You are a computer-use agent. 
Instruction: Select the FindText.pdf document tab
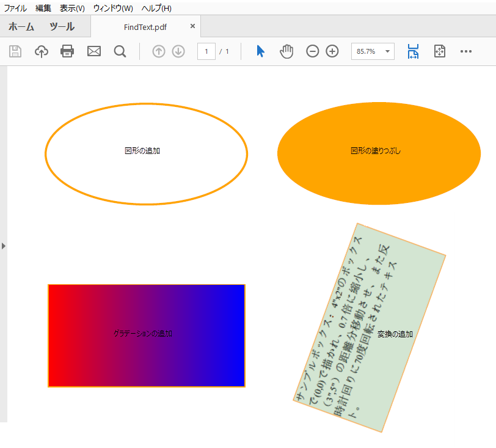[145, 28]
